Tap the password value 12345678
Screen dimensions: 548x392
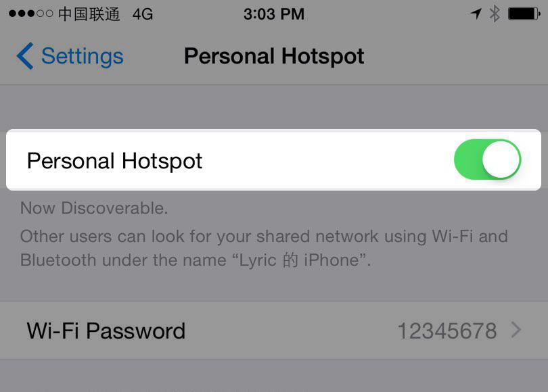(447, 331)
